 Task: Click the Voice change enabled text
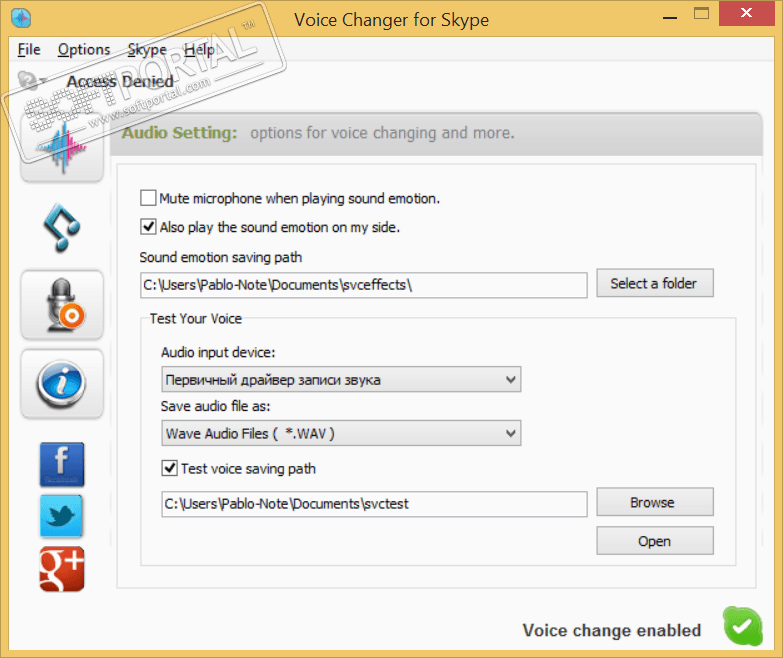[612, 631]
